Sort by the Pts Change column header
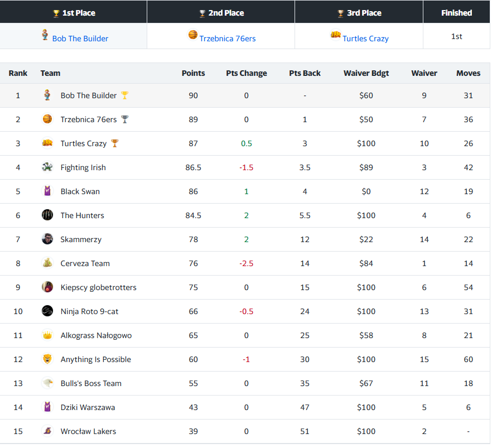The width and height of the screenshot is (492, 448). click(x=247, y=73)
